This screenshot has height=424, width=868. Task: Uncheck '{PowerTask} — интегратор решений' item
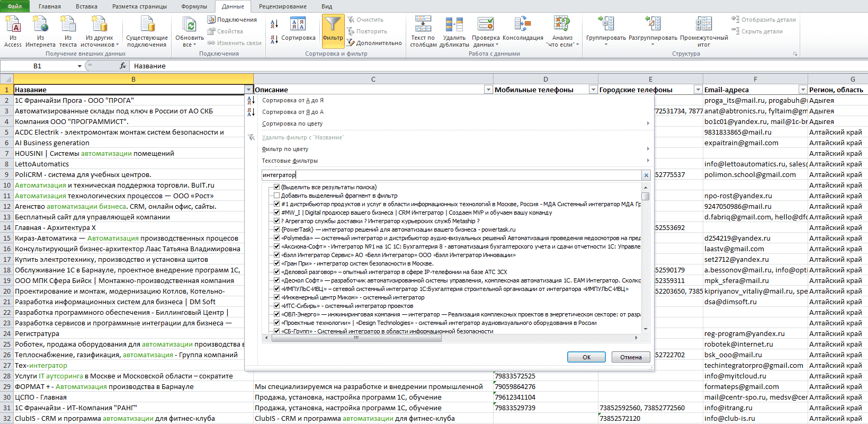(276, 229)
